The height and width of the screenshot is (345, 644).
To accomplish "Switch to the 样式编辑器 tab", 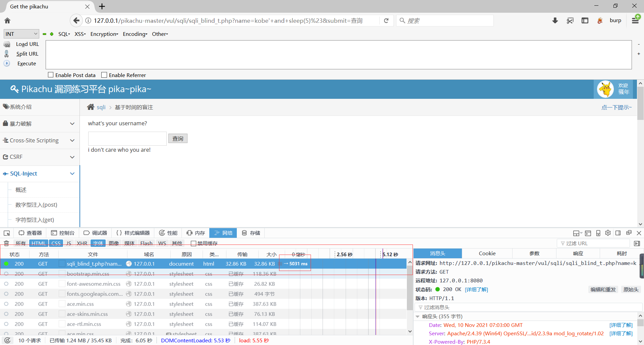I will click(133, 233).
